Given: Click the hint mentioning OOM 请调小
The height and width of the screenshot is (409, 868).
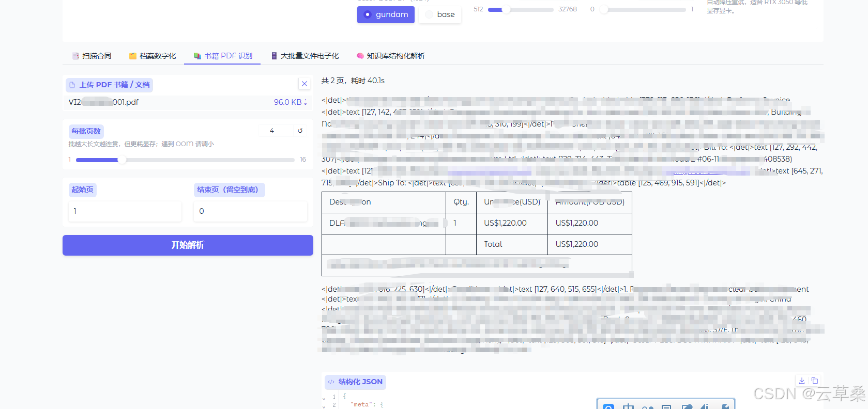Looking at the screenshot, I should (141, 144).
